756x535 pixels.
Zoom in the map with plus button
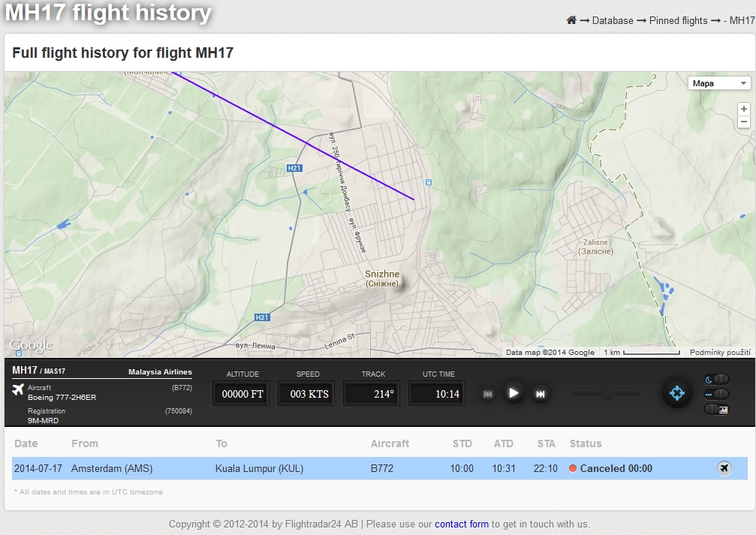(743, 109)
